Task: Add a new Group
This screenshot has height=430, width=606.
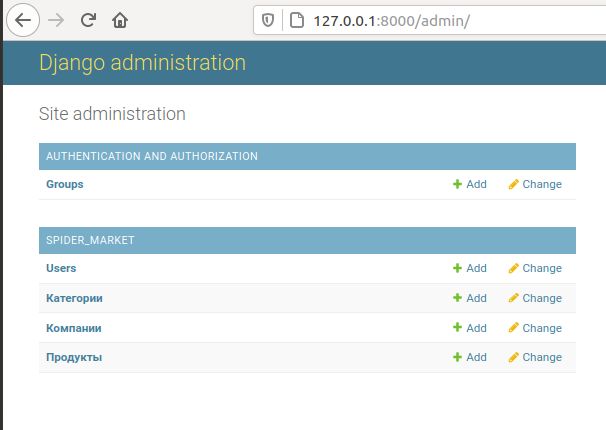Action: click(470, 184)
